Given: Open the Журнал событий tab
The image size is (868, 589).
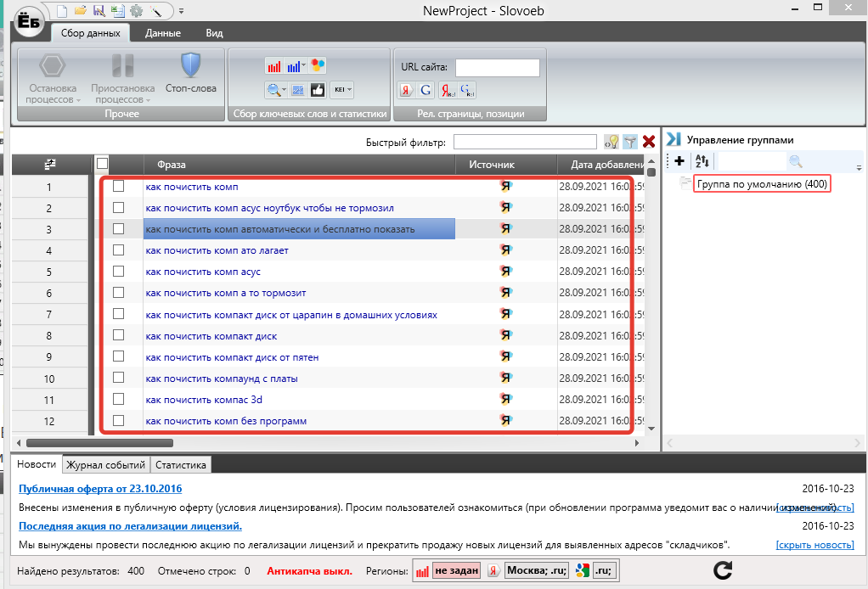Looking at the screenshot, I should pos(105,464).
